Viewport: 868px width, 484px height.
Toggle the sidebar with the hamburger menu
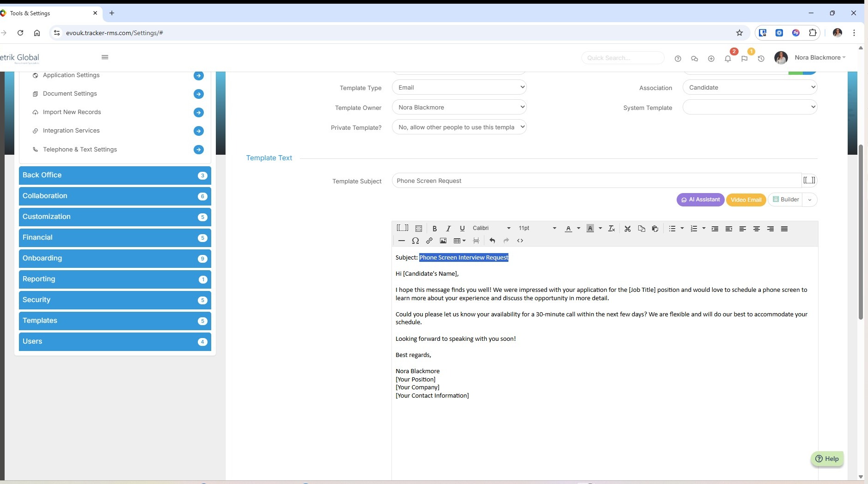point(105,57)
